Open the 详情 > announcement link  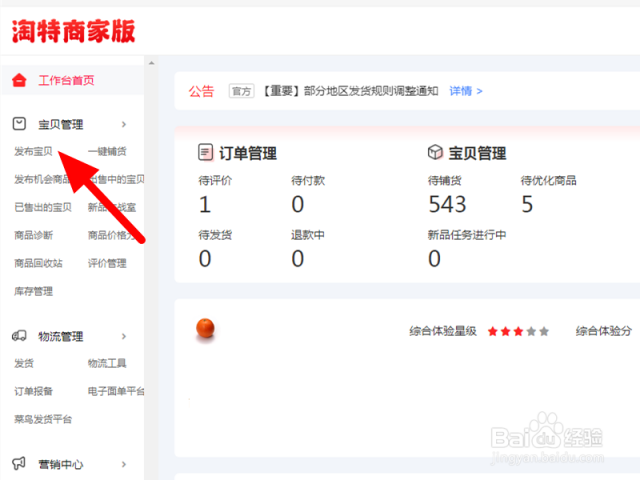(x=466, y=91)
